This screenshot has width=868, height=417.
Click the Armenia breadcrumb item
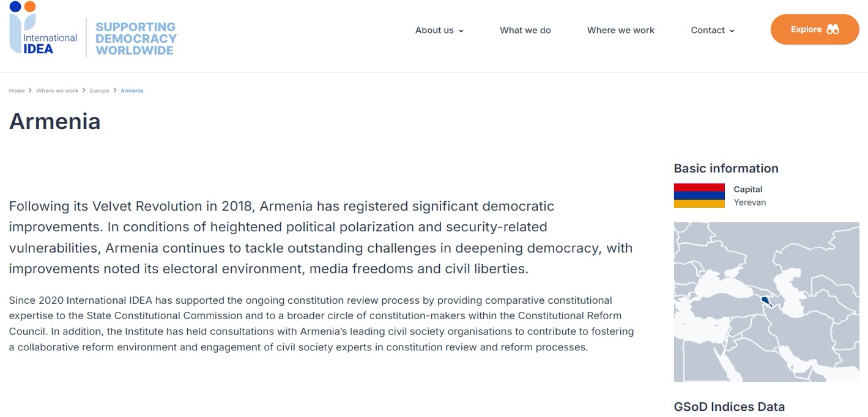tap(132, 90)
